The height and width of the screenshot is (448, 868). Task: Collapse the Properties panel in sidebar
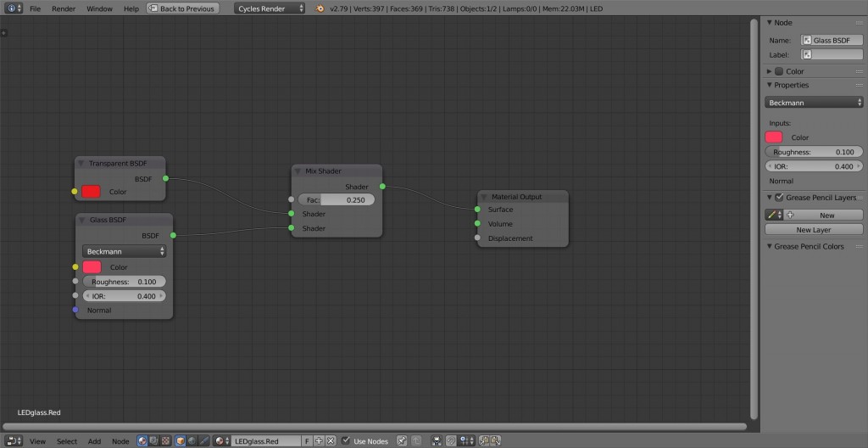click(x=769, y=85)
